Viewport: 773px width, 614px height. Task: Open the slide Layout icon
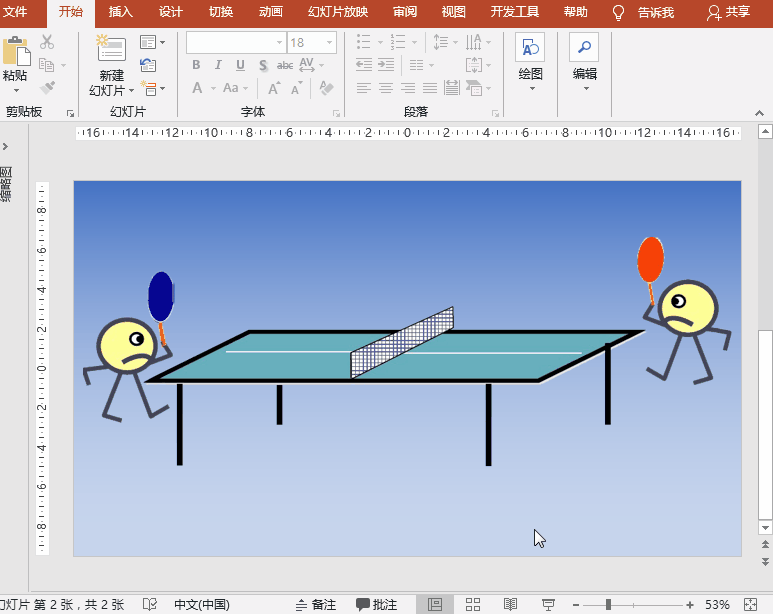click(148, 42)
